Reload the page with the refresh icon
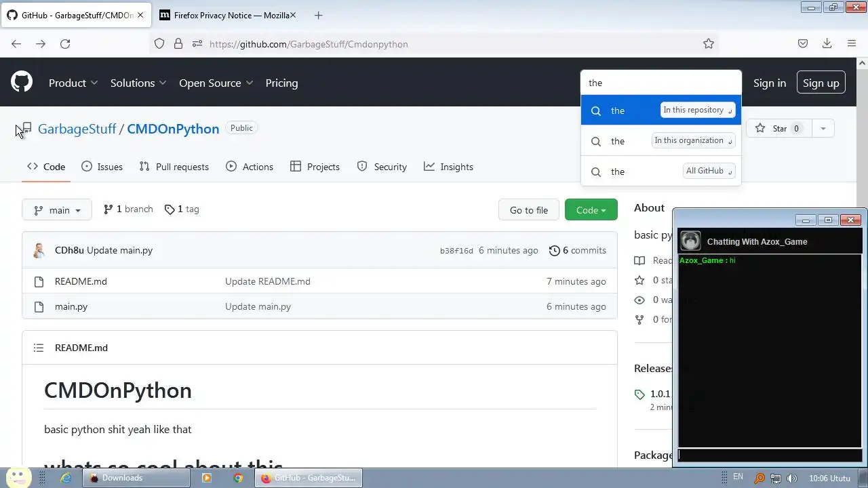Viewport: 868px width, 488px height. pos(65,44)
